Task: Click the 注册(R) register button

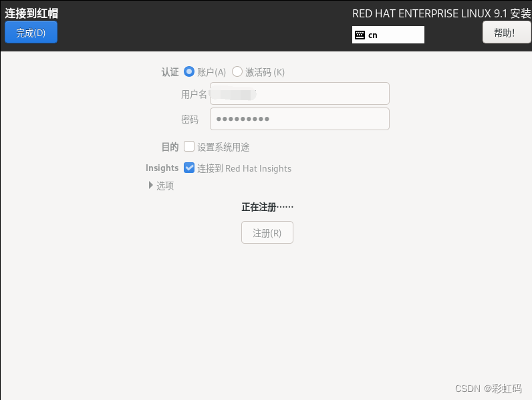Action: pos(267,232)
